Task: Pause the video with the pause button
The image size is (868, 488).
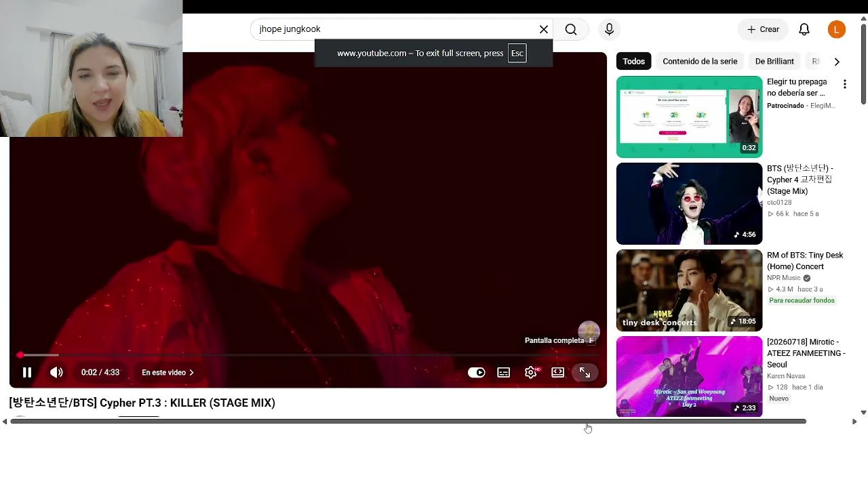Action: click(27, 372)
